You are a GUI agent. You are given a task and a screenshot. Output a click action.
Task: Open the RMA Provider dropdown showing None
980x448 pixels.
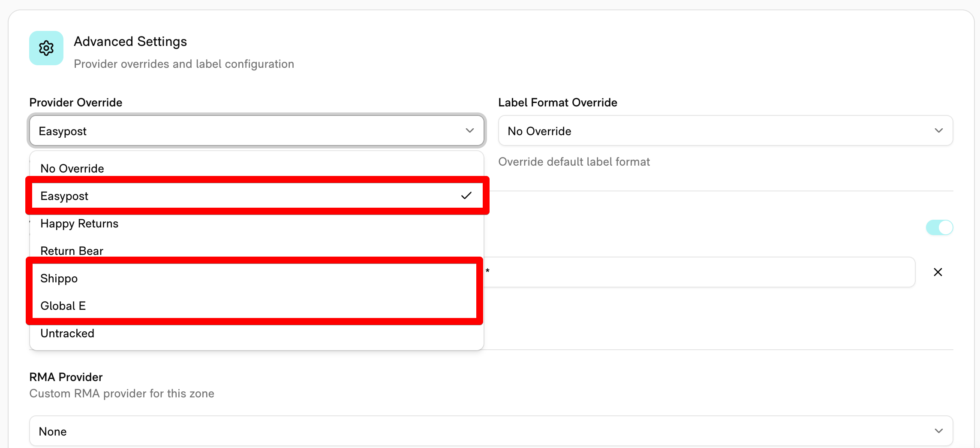pyautogui.click(x=491, y=431)
